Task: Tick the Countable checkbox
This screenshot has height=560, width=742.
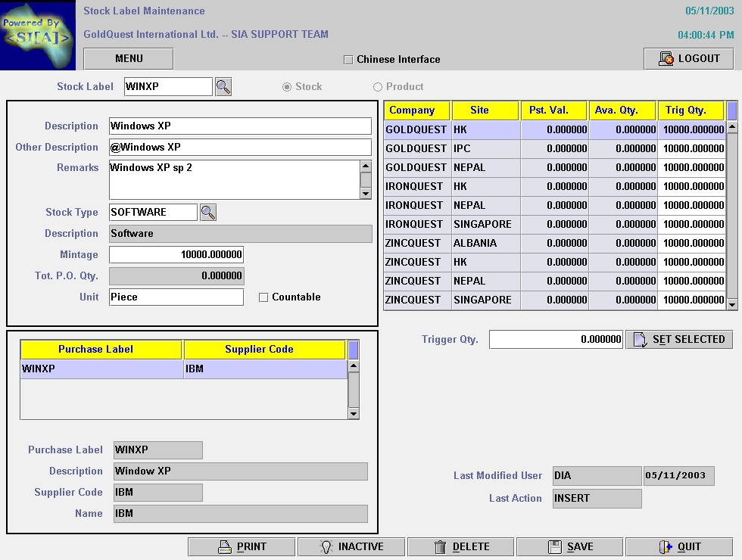Action: 263,297
